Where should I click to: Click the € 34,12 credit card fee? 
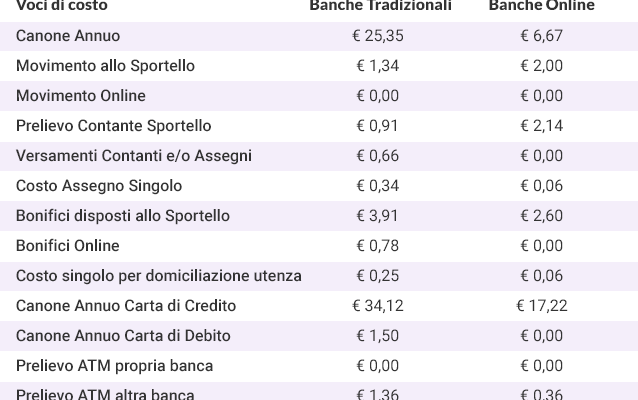[378, 306]
